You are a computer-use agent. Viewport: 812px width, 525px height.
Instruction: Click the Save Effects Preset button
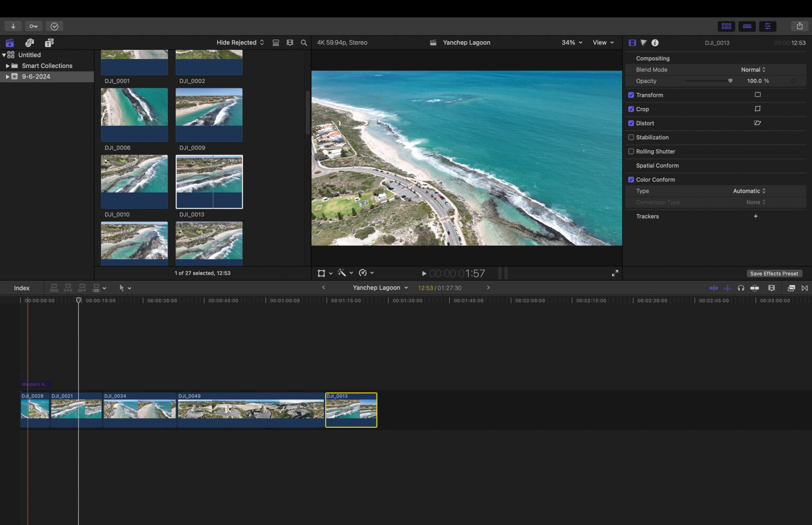tap(774, 273)
